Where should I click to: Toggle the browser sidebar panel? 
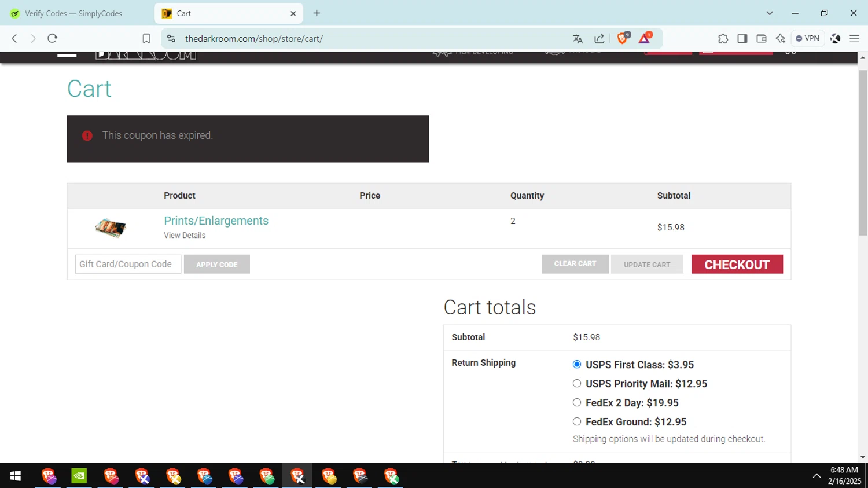pos(742,39)
